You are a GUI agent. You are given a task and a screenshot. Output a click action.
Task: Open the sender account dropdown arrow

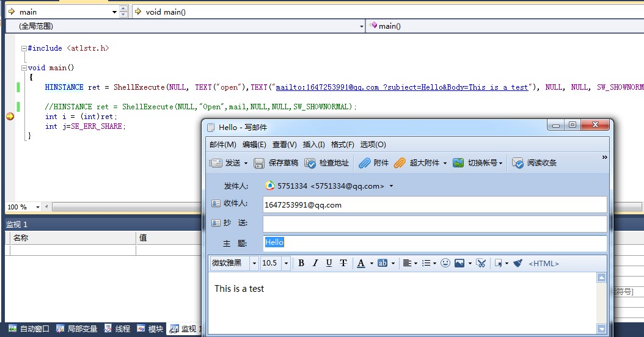tap(392, 186)
